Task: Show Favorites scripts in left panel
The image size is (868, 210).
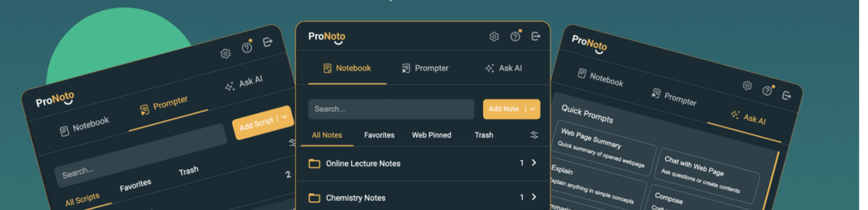Action: (135, 185)
